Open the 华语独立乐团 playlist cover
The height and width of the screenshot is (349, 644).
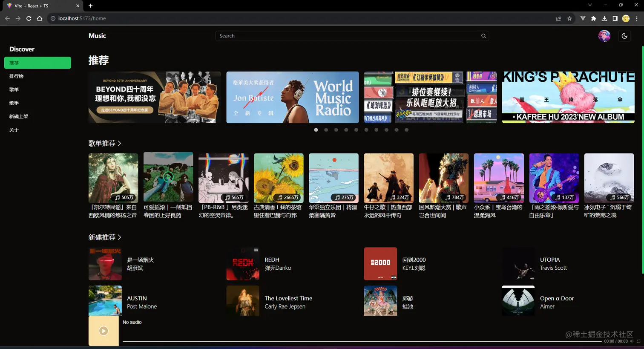[x=333, y=178]
